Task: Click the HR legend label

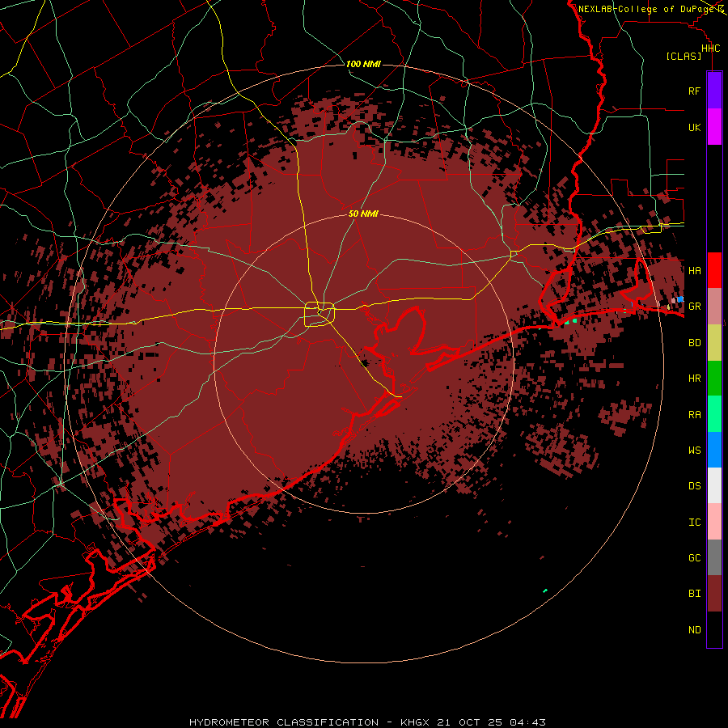Action: 694,379
